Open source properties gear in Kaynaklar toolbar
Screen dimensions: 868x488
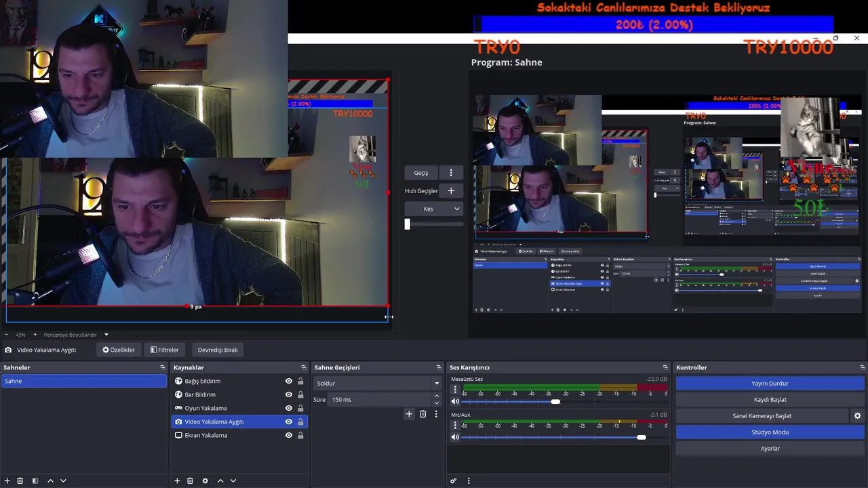click(205, 481)
